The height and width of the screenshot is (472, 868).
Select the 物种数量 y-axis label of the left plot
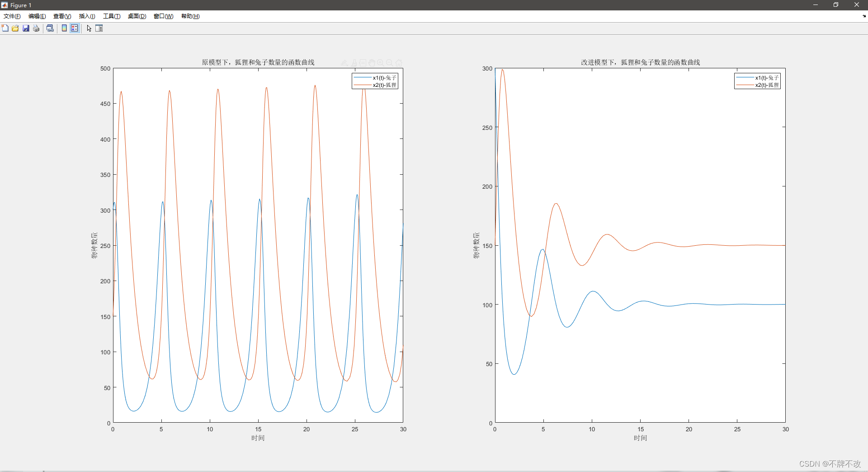coord(94,246)
